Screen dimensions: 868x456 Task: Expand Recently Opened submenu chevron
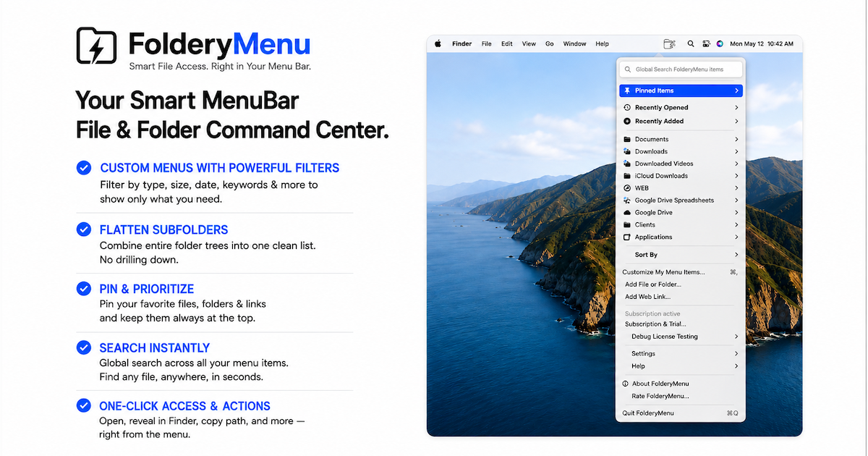click(x=736, y=107)
